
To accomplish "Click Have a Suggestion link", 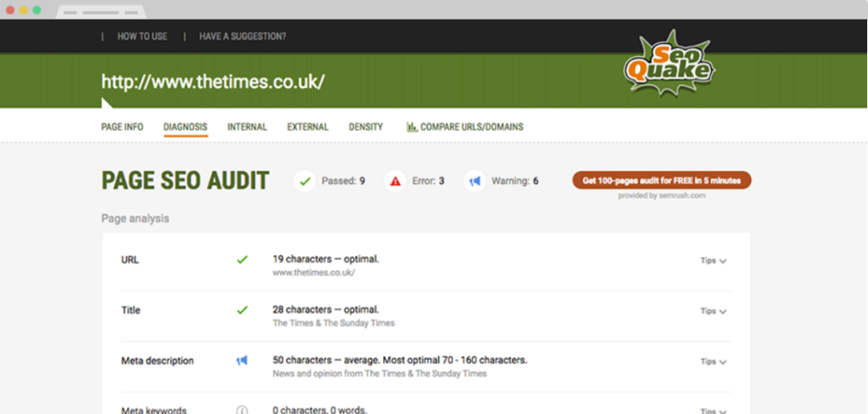I will 242,36.
